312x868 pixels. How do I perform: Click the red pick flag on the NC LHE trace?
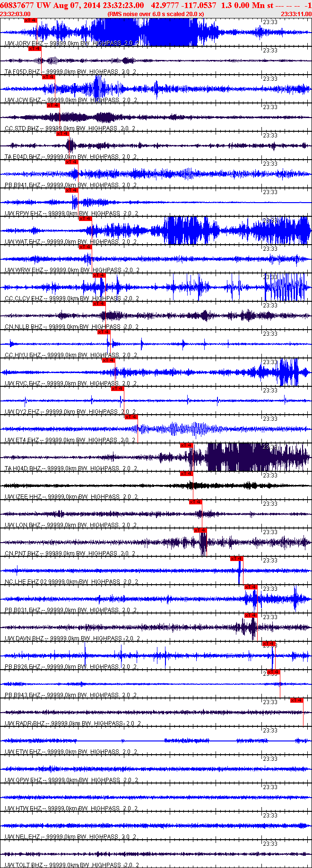point(237,559)
